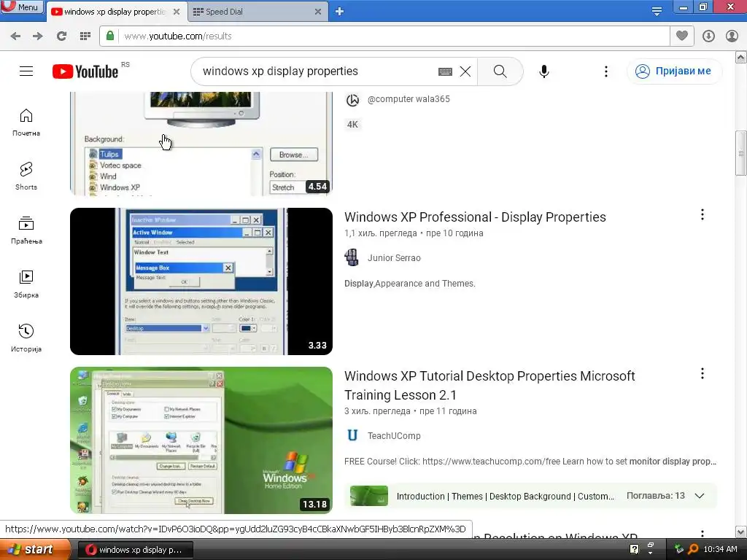Open the tab menu icon in title bar
The height and width of the screenshot is (560, 747).
(657, 11)
